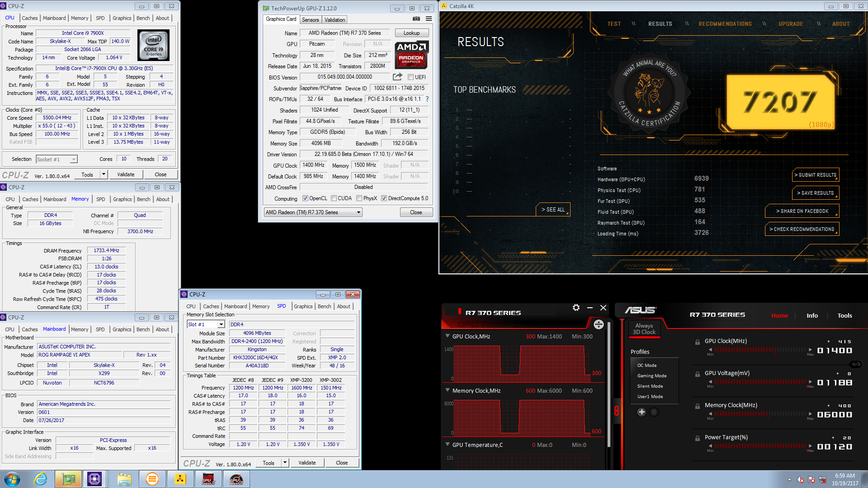Select the OC Mode profile

647,365
